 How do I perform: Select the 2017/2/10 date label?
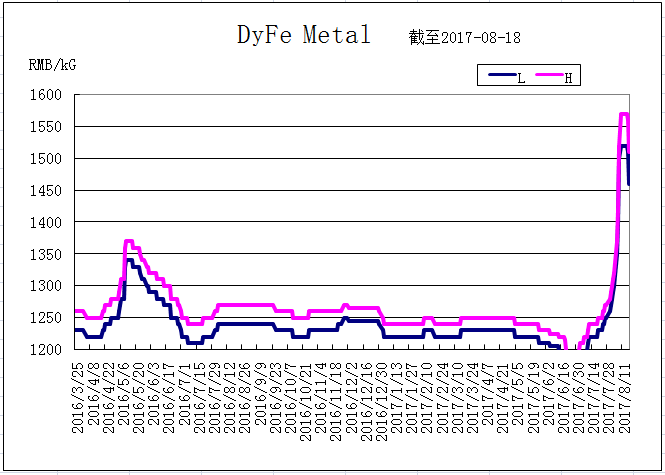tap(428, 397)
